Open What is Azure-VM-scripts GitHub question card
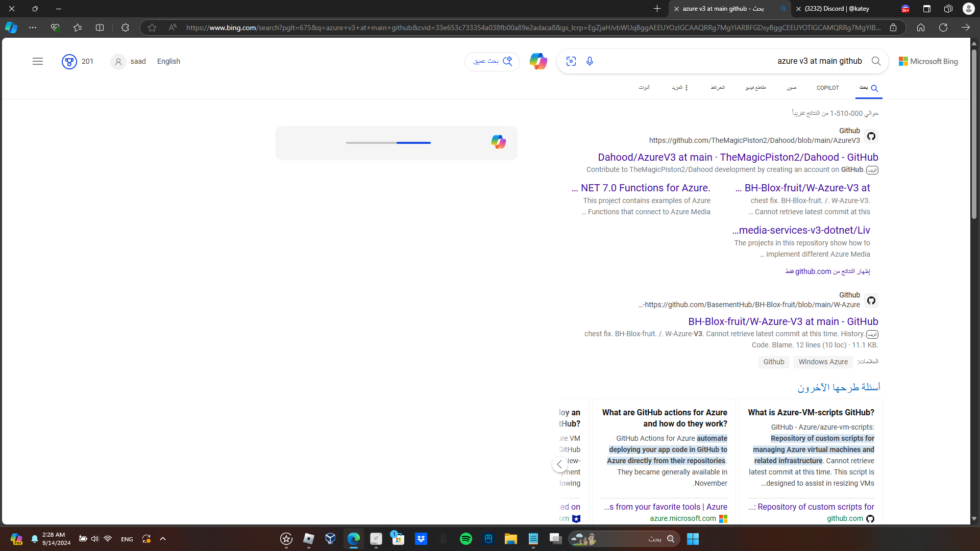 (811, 412)
